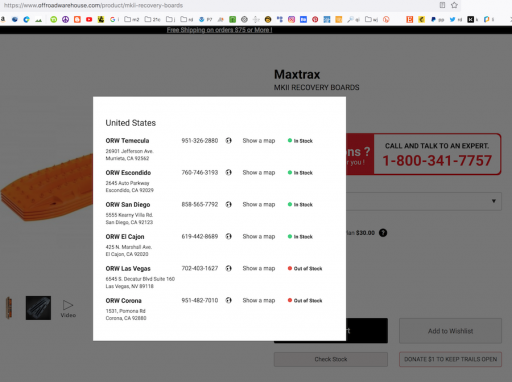Click globe icon for ORW Temecula
The image size is (512, 382).
click(x=228, y=140)
